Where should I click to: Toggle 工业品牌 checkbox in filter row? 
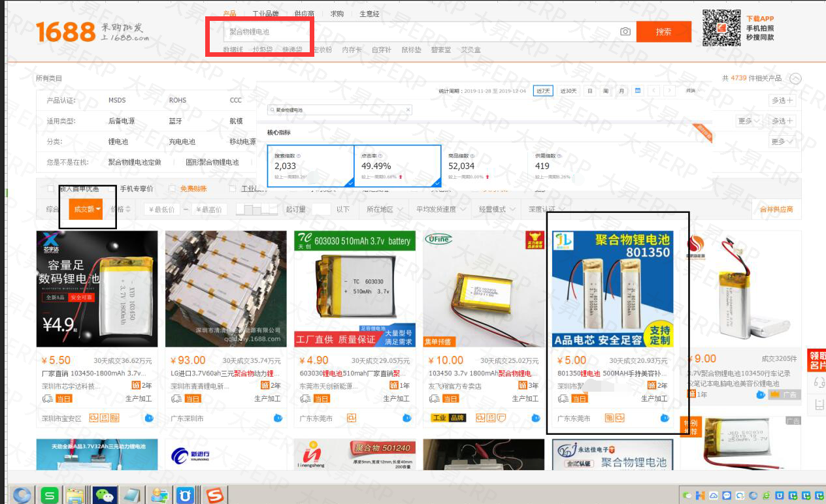(233, 189)
